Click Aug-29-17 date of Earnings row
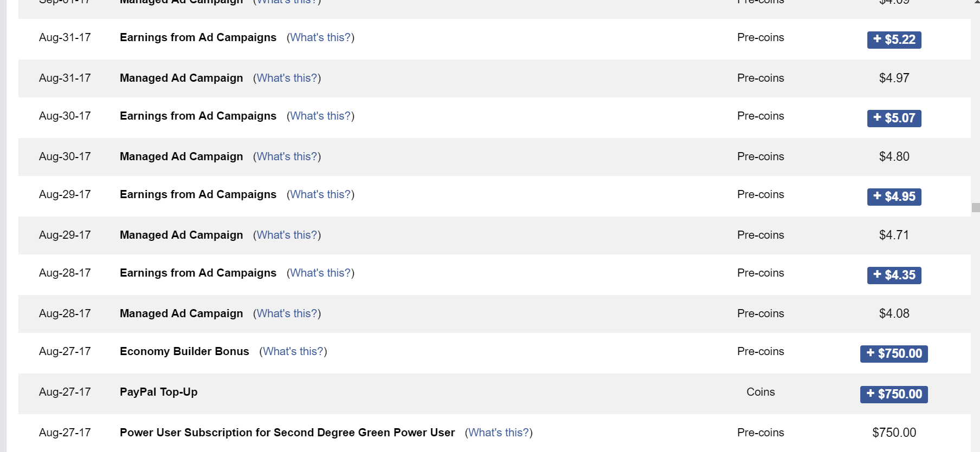980x452 pixels. coord(65,194)
